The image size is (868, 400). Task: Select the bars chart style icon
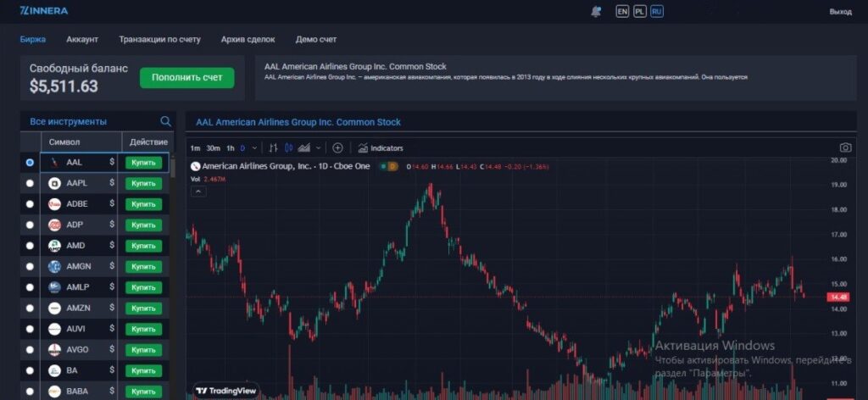(273, 147)
